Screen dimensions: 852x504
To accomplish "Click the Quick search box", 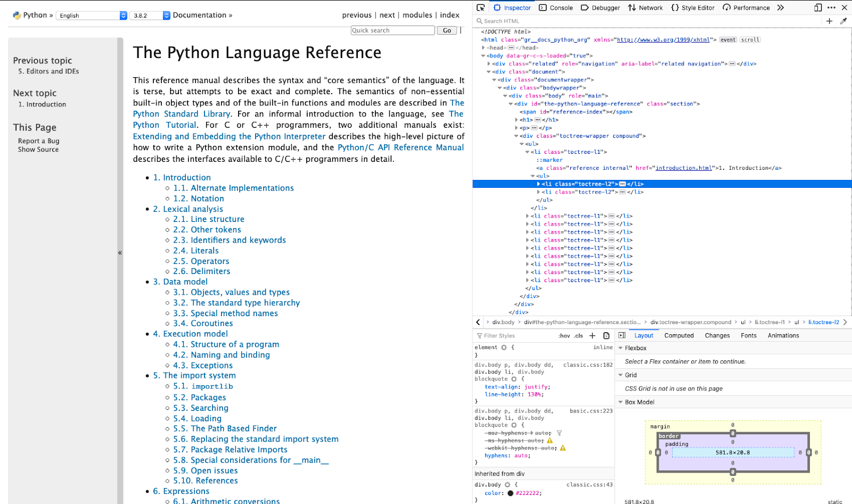I will click(393, 30).
